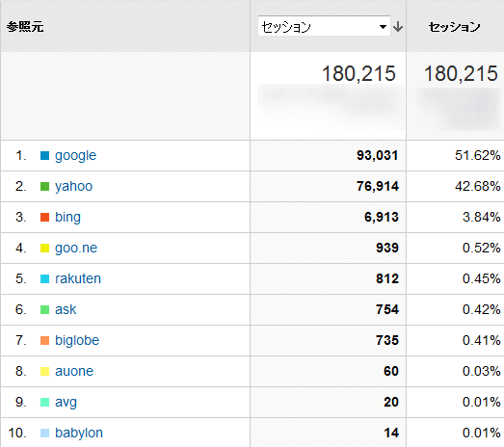Image resolution: width=504 pixels, height=447 pixels.
Task: Open the goo.ne source link
Action: pos(76,249)
